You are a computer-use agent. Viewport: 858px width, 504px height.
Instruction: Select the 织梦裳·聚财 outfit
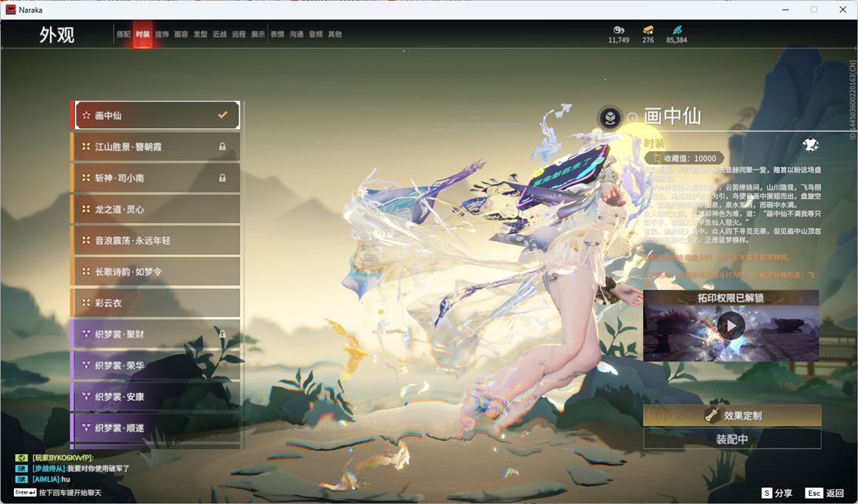coord(157,334)
